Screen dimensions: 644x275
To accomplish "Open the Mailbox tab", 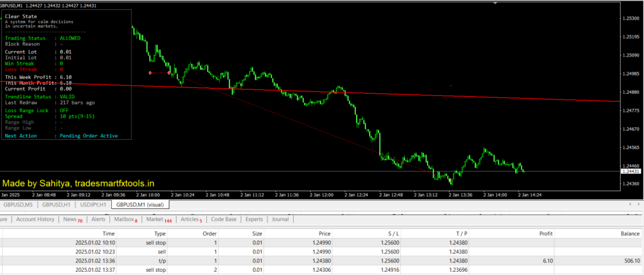I will (125, 220).
